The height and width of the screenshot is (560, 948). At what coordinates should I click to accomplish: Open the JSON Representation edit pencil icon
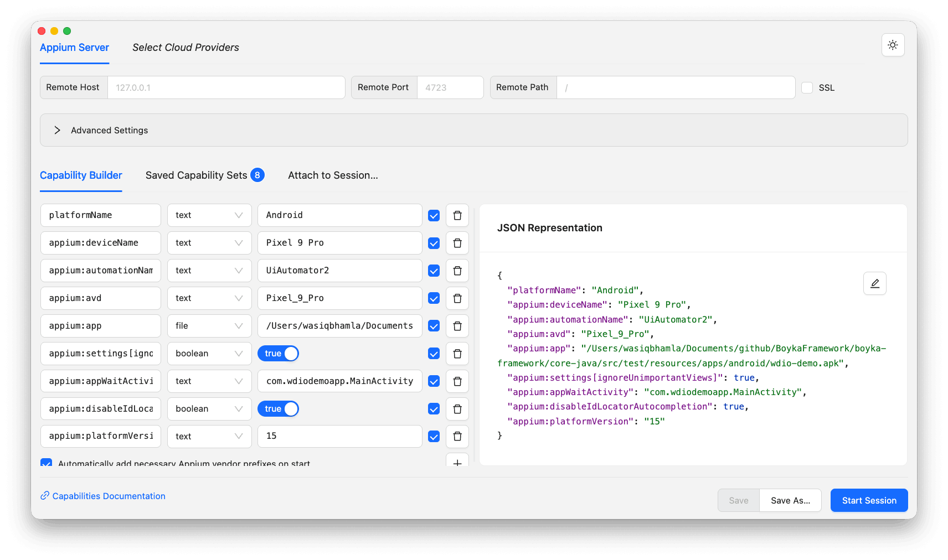coord(874,283)
